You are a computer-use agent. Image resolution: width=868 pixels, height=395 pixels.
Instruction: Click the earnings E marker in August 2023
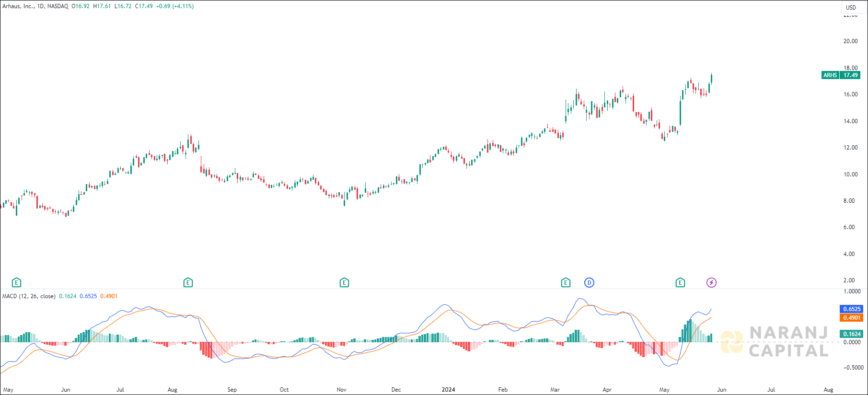[x=188, y=282]
